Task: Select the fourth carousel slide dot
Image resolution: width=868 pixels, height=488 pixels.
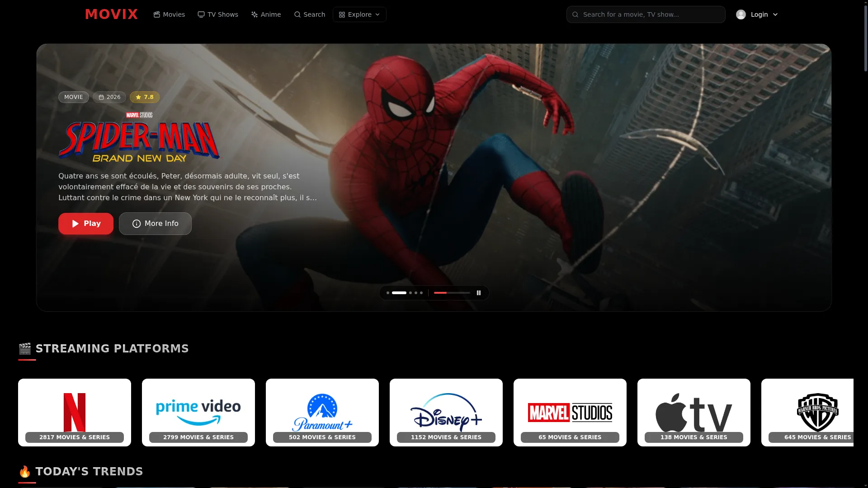Action: click(x=416, y=293)
